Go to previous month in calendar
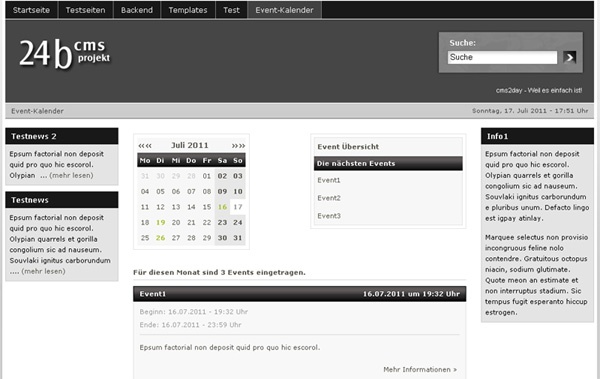Screen dimensions: 600x379 [x=145, y=145]
